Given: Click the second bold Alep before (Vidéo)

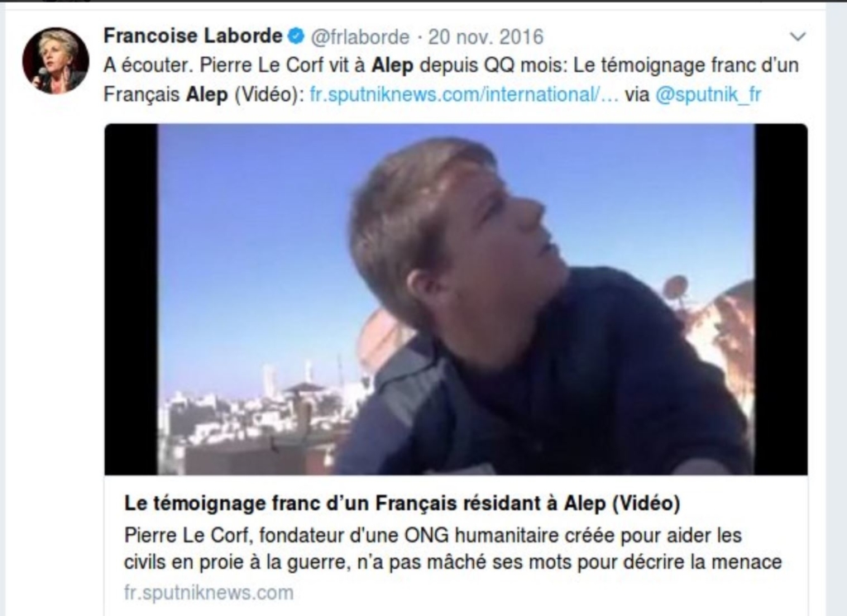Looking at the screenshot, I should [x=207, y=95].
